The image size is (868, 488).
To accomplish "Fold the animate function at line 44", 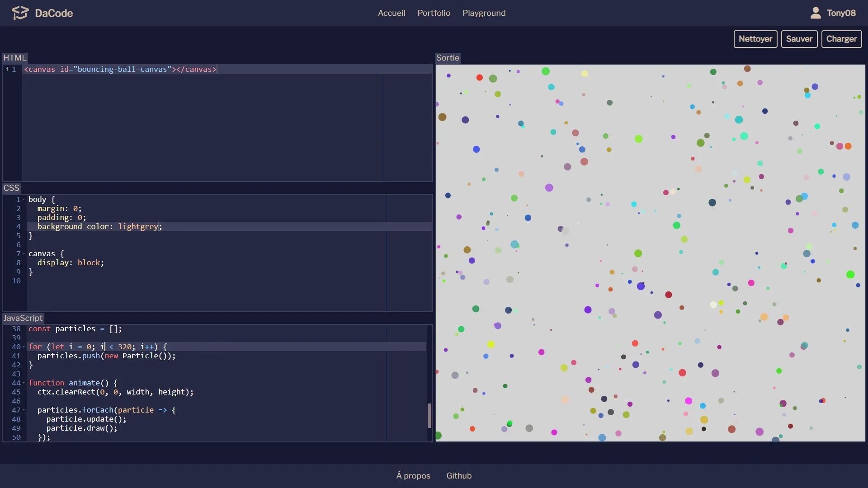I will click(x=24, y=383).
